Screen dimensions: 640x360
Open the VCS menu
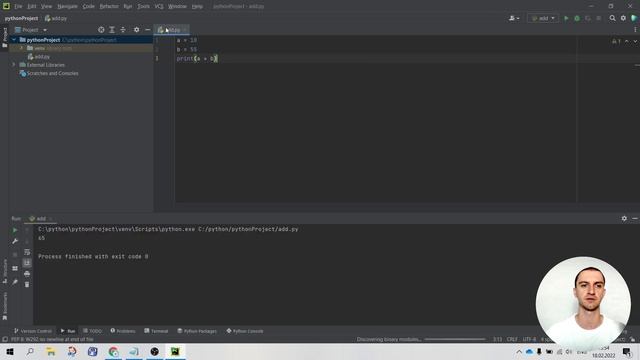(x=159, y=7)
